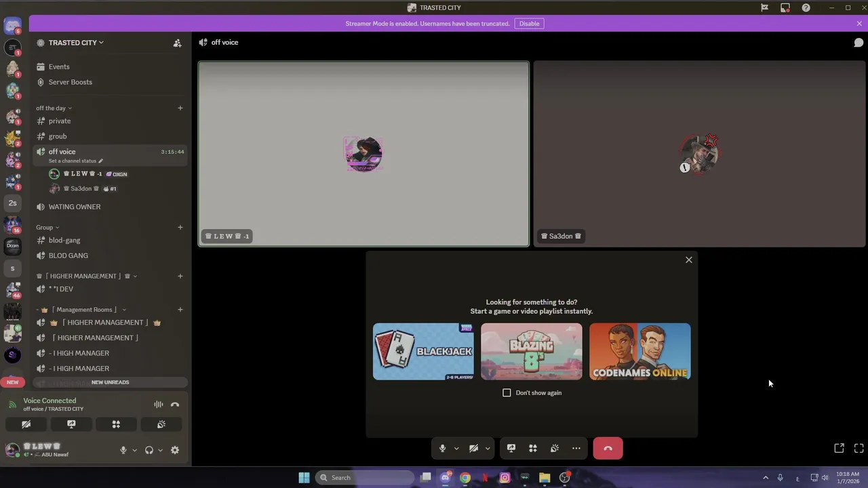Open the '2s' server in server rail
This screenshot has height=488, width=868.
[x=12, y=203]
